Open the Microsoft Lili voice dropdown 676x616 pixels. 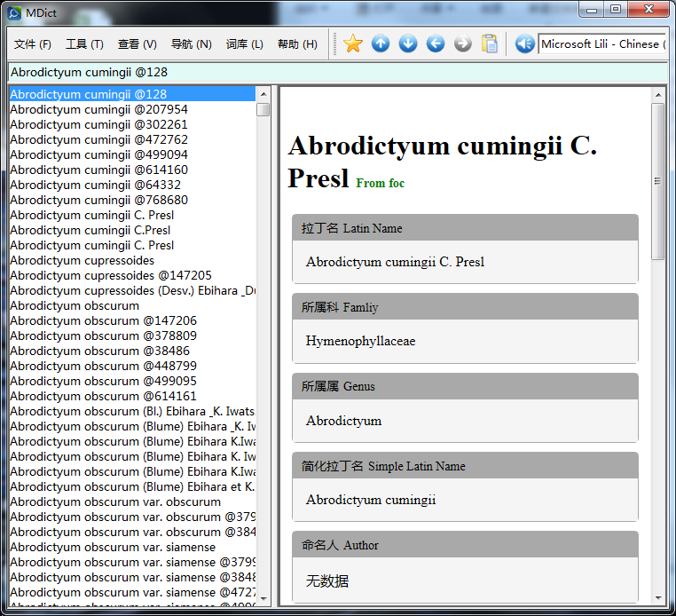[x=601, y=43]
